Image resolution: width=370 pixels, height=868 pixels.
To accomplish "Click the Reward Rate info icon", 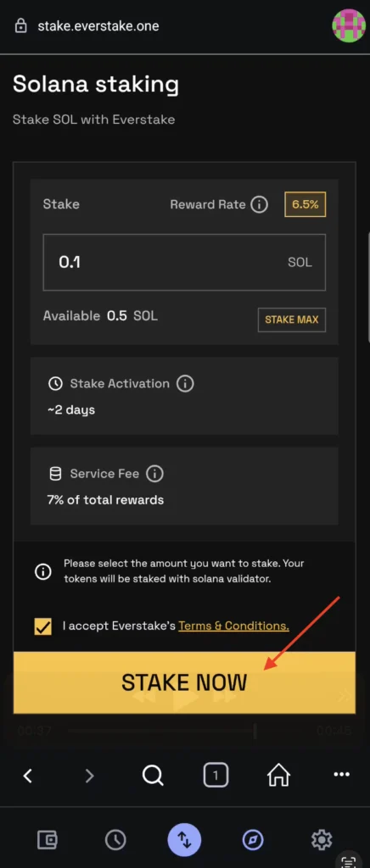I will tap(259, 204).
